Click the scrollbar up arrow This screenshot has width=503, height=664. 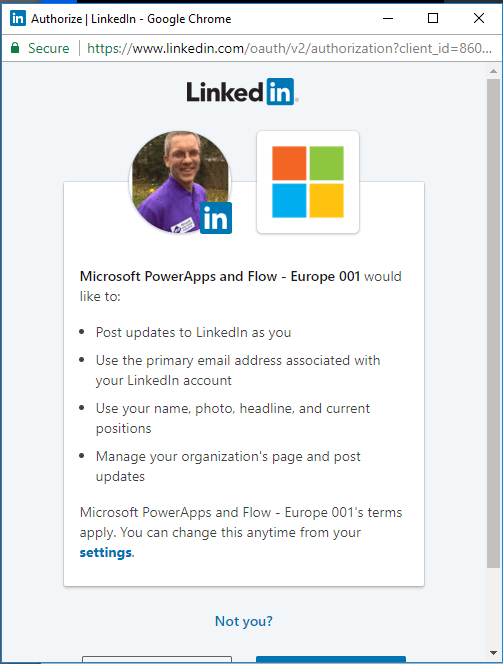pos(493,71)
